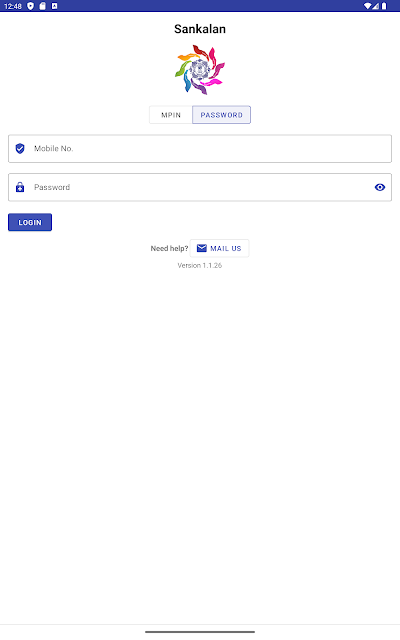The image size is (400, 640).
Task: Open the MAIL US help button
Action: pos(220,248)
